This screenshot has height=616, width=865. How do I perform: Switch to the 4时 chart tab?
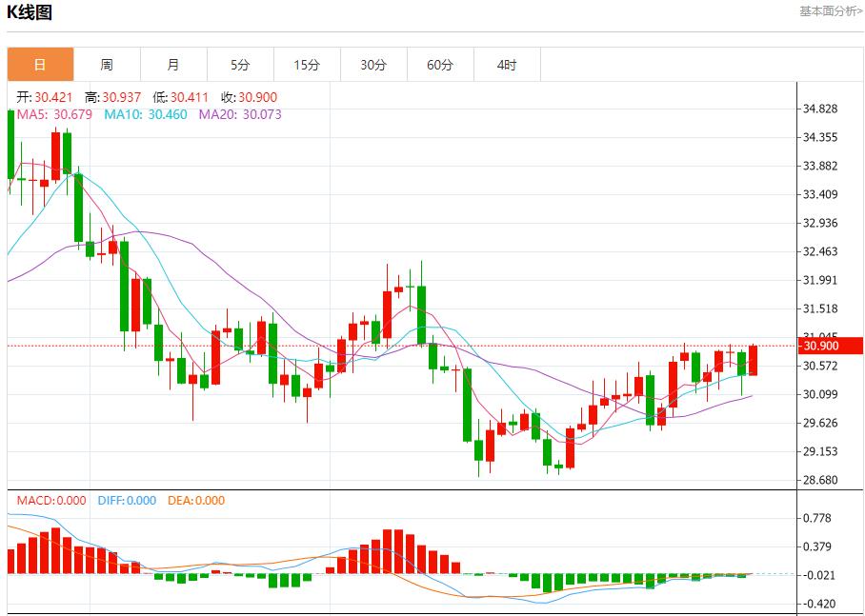[507, 65]
